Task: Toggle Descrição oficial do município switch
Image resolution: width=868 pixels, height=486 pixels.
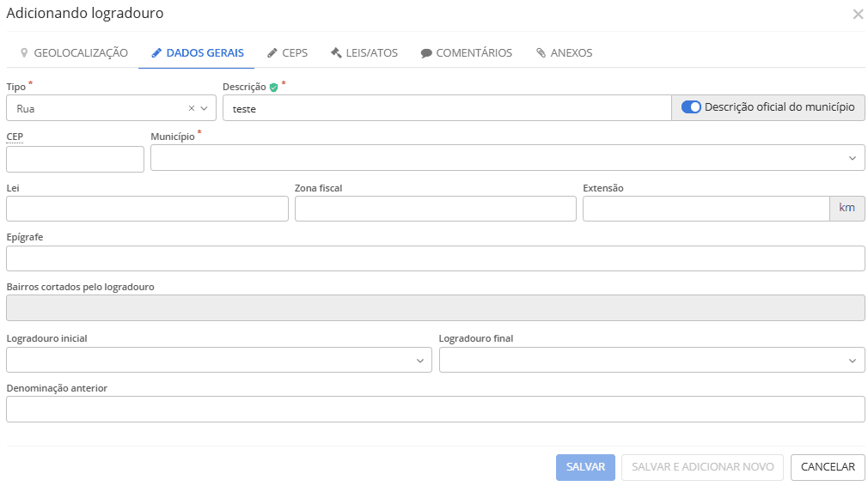Action: (691, 107)
